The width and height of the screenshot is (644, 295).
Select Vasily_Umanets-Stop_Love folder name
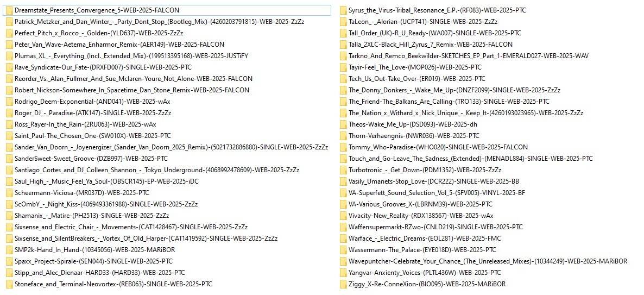pyautogui.click(x=434, y=181)
